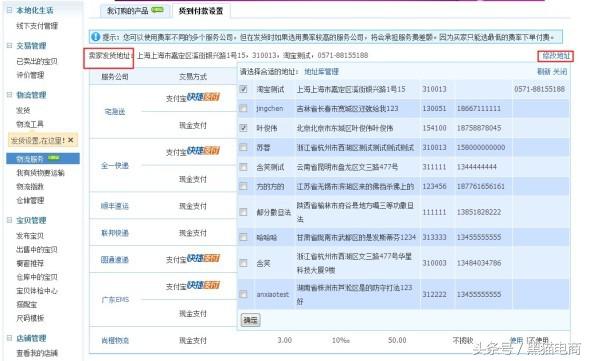
Task: Collapse the 交易管理 sidebar section
Action: (x=9, y=46)
